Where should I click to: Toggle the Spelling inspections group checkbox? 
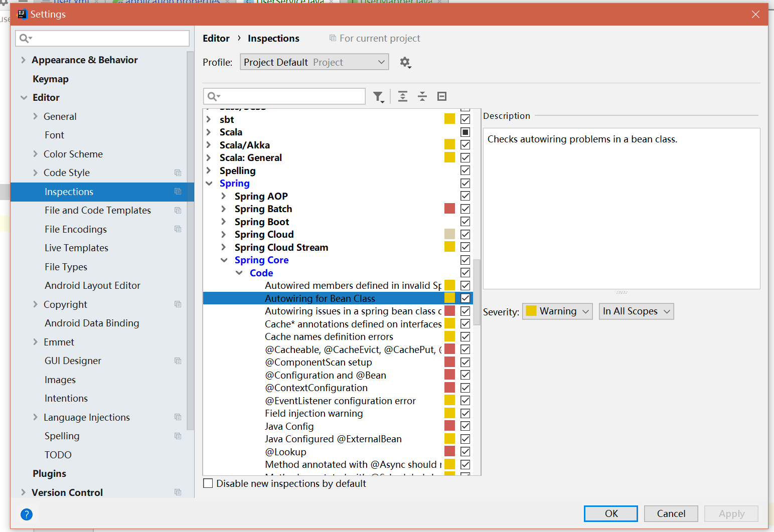point(466,170)
